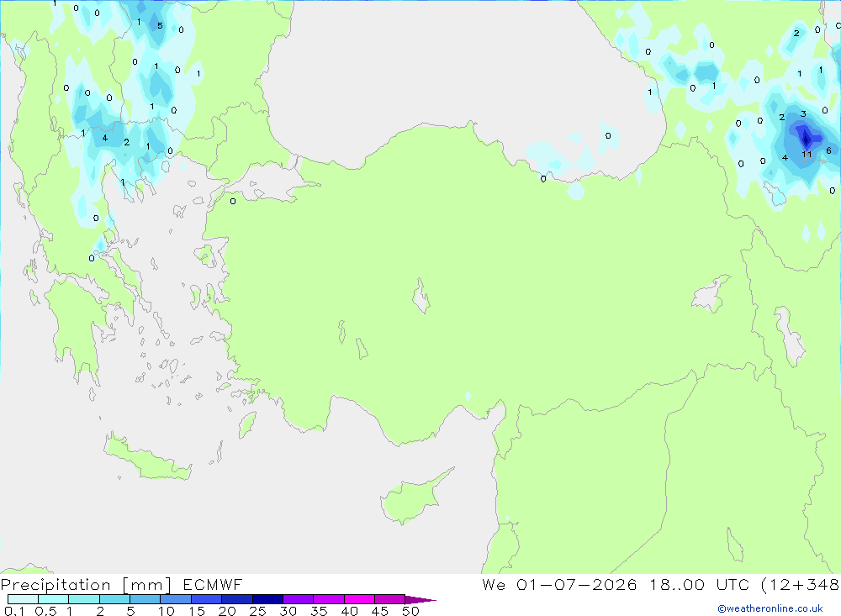Click the 'ECMWF' model label
841x616 pixels.
tap(213, 584)
